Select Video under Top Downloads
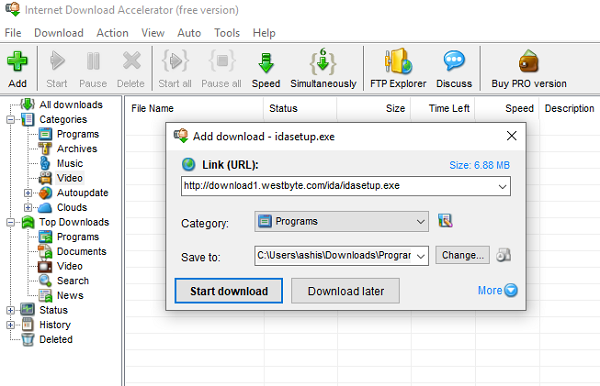Screen dimensions: 600x386 pos(70,266)
